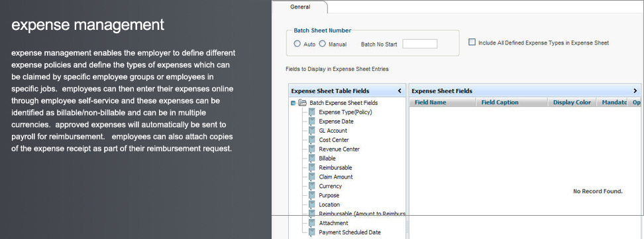Viewport: 644px width, 239px height.
Task: Collapse the Batch Expense Sheet Fields tree node
Action: click(x=294, y=104)
